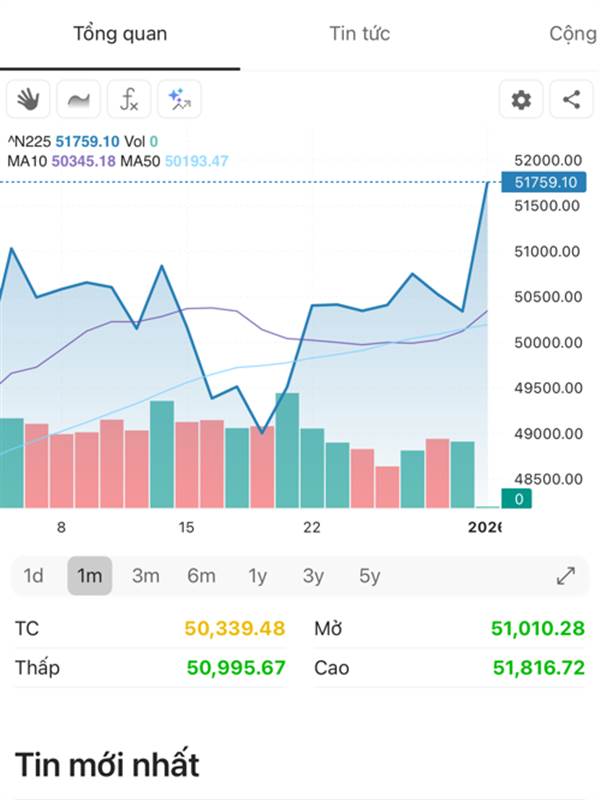Open the chart type area icon
Image resolution: width=600 pixels, height=800 pixels.
[x=78, y=99]
